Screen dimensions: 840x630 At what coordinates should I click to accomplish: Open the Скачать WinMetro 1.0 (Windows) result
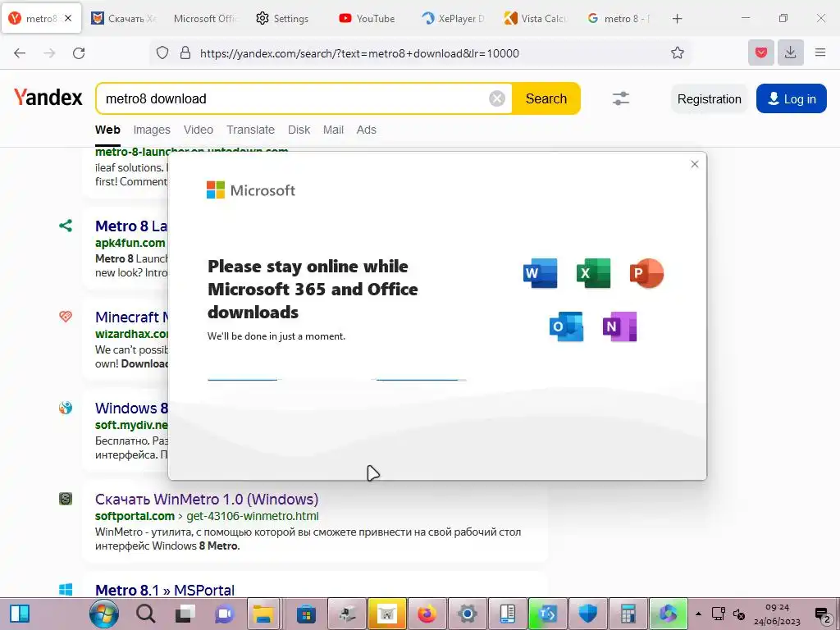pyautogui.click(x=207, y=500)
